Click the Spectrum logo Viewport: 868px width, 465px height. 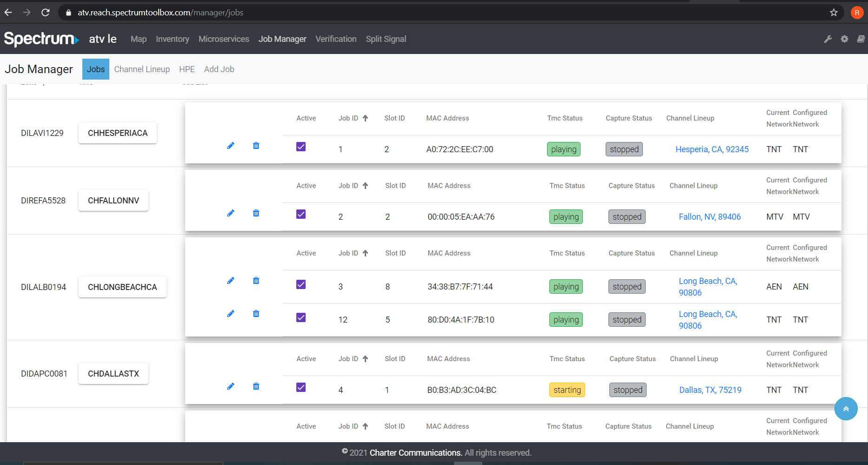[41, 39]
